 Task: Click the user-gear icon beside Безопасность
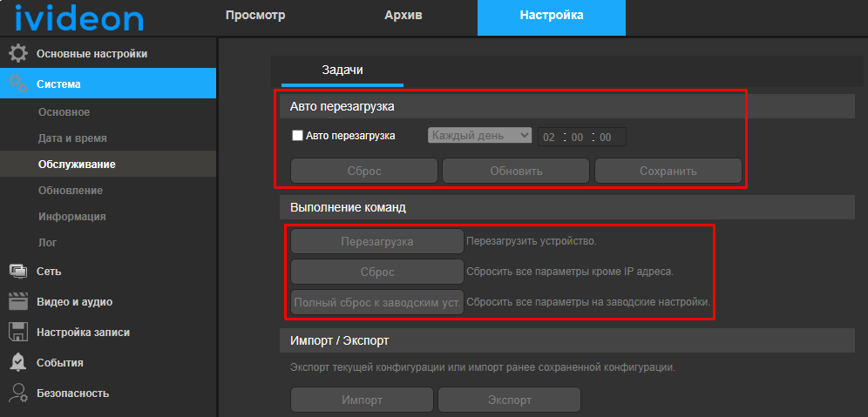pos(18,393)
